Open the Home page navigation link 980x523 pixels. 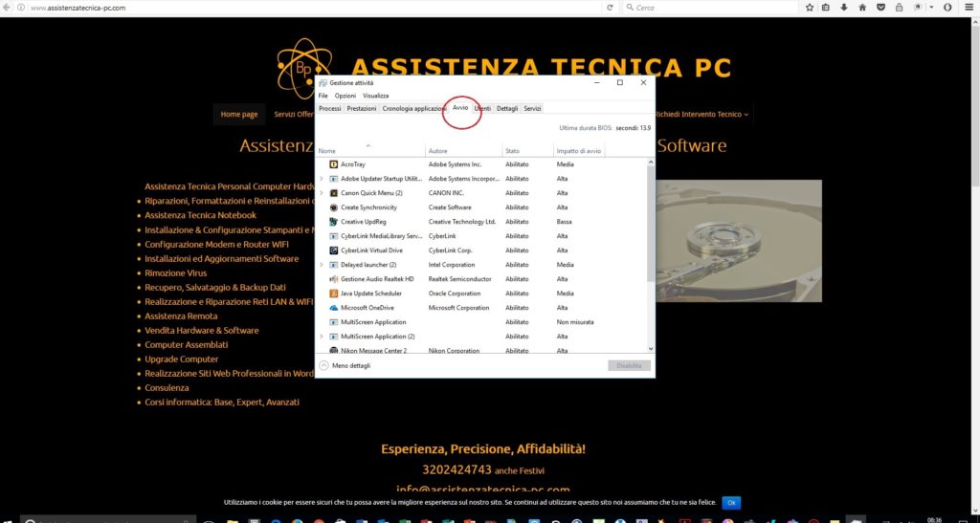point(239,114)
